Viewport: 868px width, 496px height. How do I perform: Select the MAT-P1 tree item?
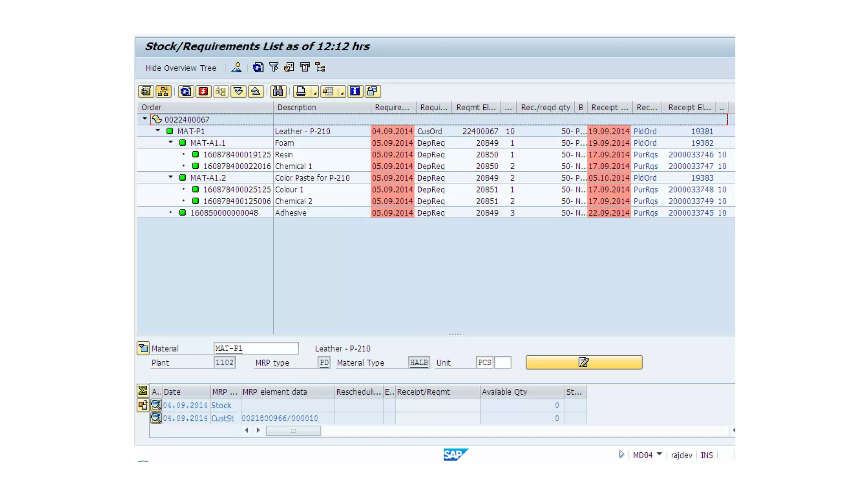pos(191,131)
